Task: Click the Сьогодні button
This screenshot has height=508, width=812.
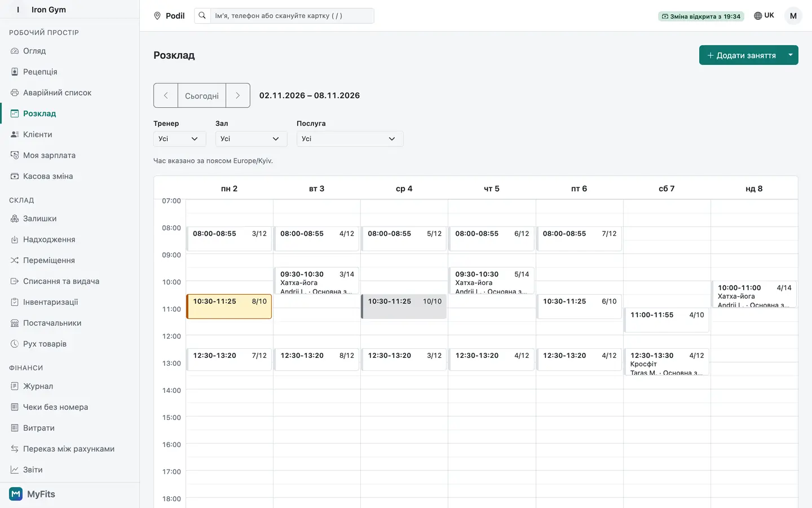Action: [x=202, y=95]
